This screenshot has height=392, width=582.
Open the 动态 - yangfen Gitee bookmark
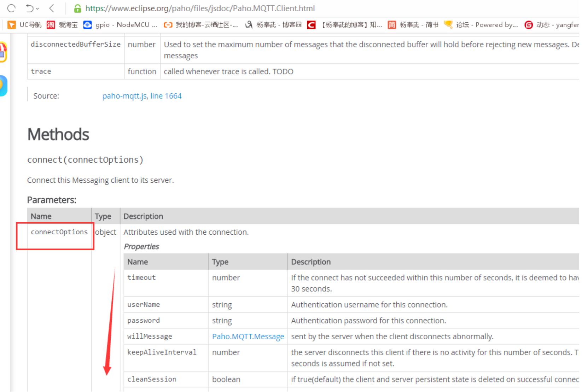coord(552,25)
